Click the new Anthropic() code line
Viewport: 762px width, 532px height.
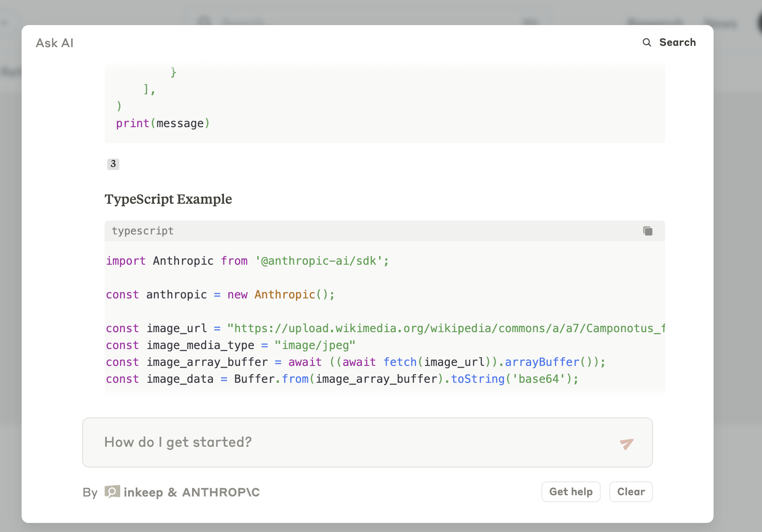coord(220,295)
